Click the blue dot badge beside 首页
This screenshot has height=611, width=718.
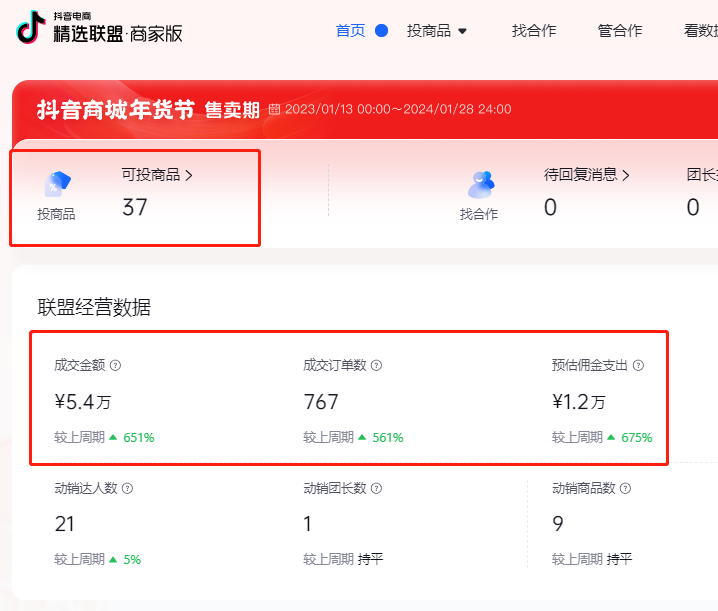pyautogui.click(x=381, y=31)
